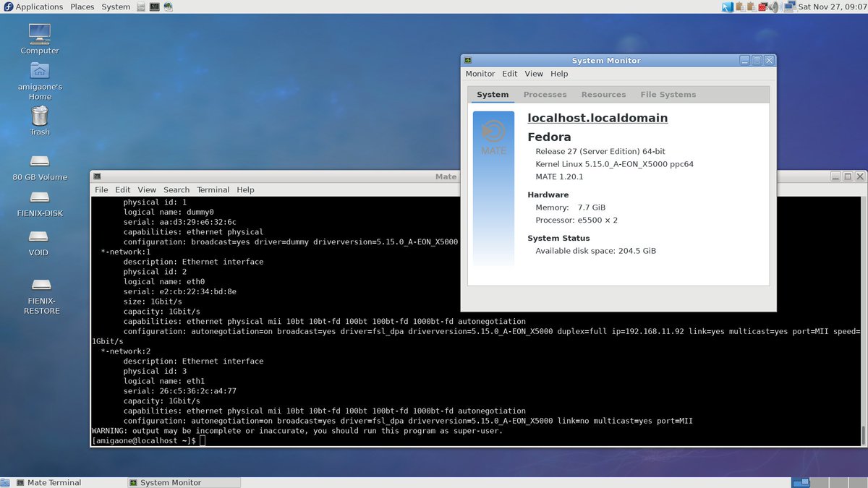Click the Mate Terminal title bar icon

coord(97,176)
